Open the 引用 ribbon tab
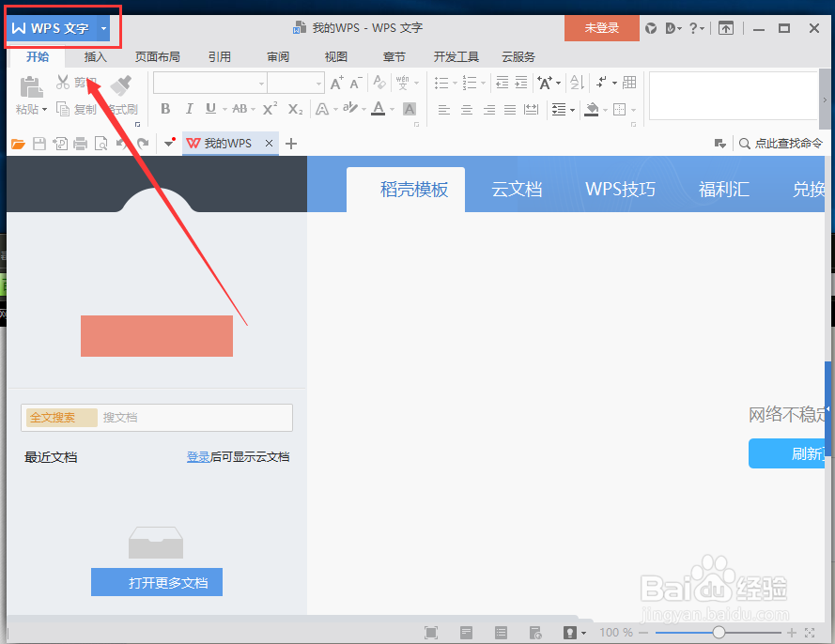The width and height of the screenshot is (835, 644). (x=220, y=56)
